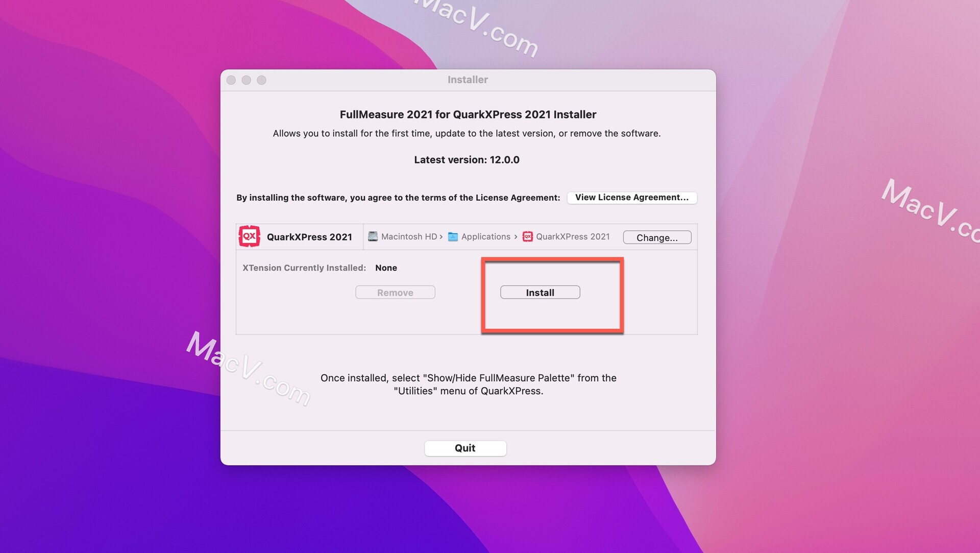Click Change to modify install location
The width and height of the screenshot is (980, 553).
(x=656, y=237)
